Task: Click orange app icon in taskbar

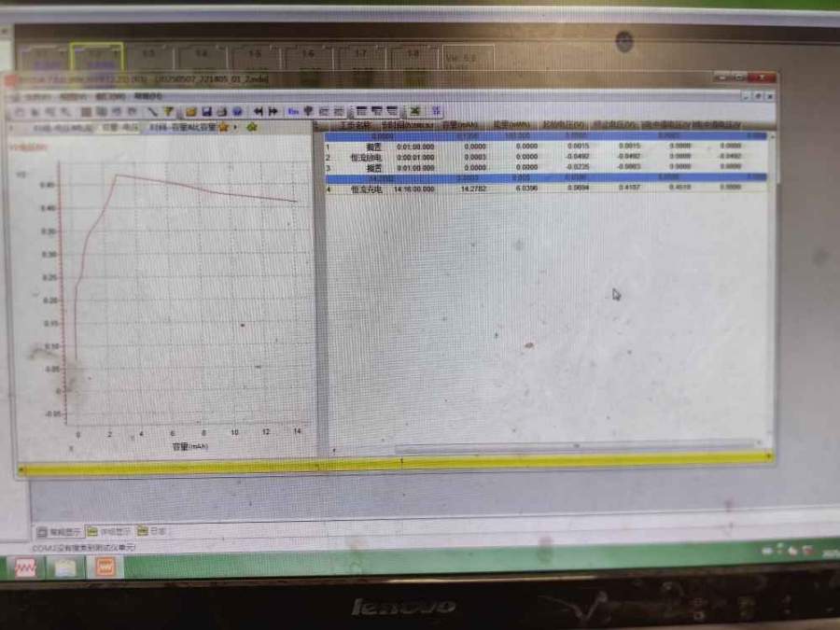Action: point(105,567)
